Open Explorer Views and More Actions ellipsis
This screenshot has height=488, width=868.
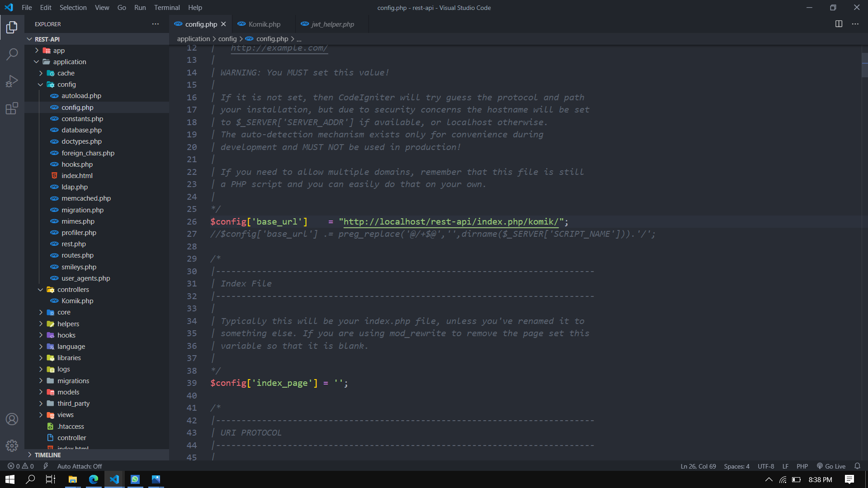coord(156,24)
